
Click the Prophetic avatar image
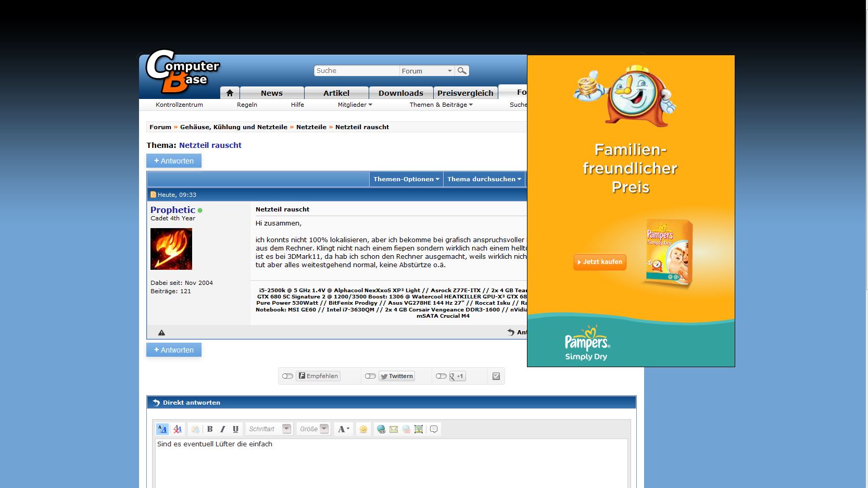point(171,249)
